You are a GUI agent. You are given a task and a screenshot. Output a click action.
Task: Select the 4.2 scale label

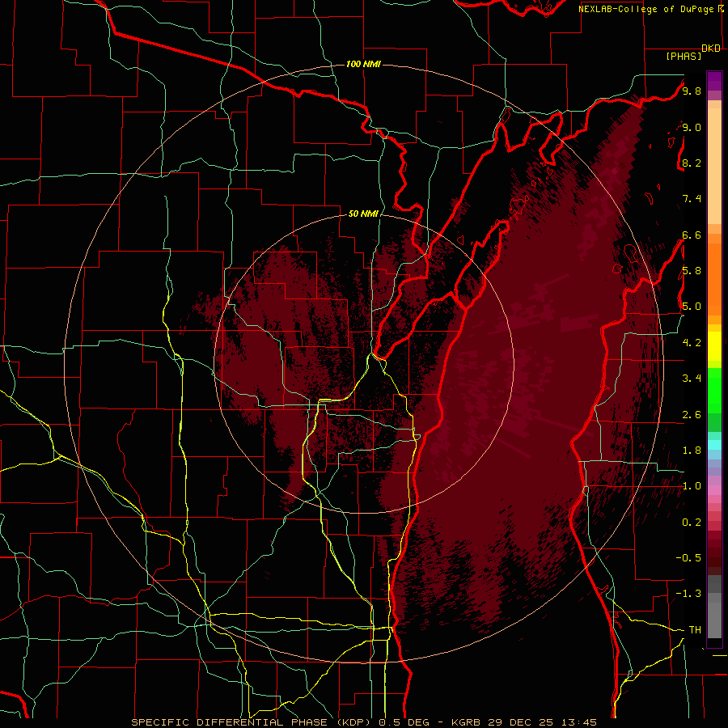[692, 343]
